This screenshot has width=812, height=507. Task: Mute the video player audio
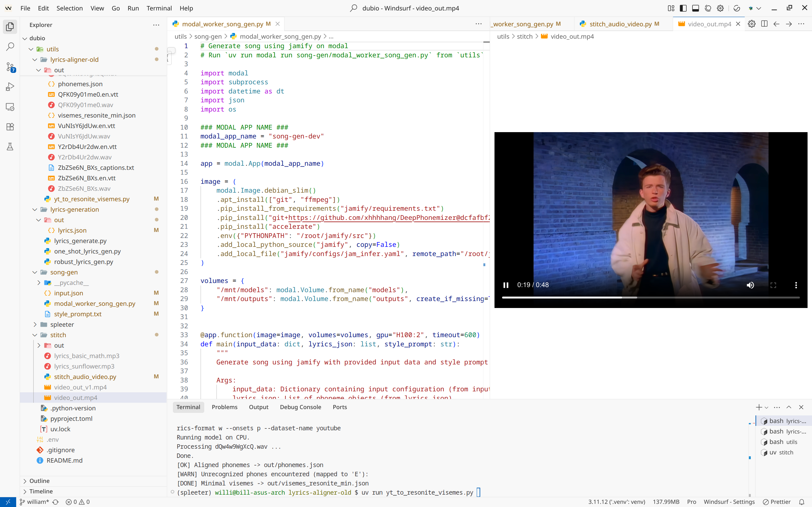tap(750, 285)
